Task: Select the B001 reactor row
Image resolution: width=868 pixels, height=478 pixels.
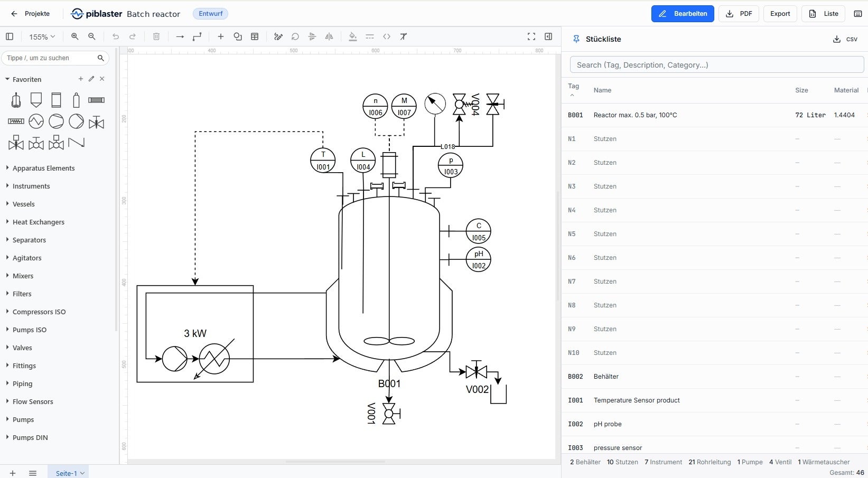Action: tap(714, 115)
